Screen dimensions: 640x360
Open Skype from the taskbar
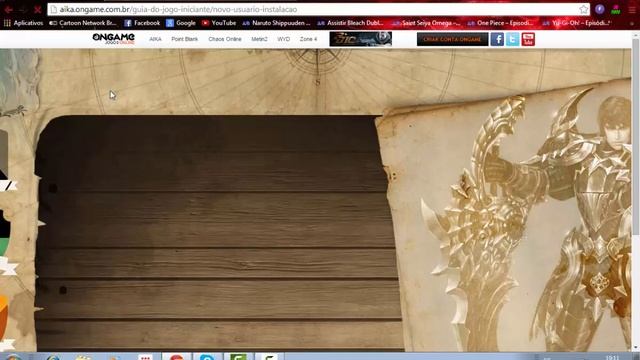207,357
